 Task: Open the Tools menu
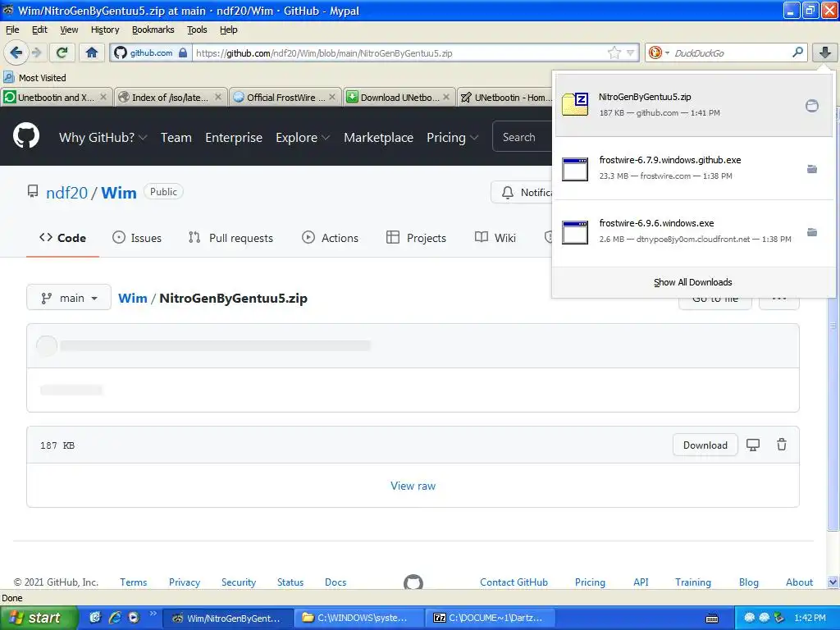pyautogui.click(x=197, y=30)
